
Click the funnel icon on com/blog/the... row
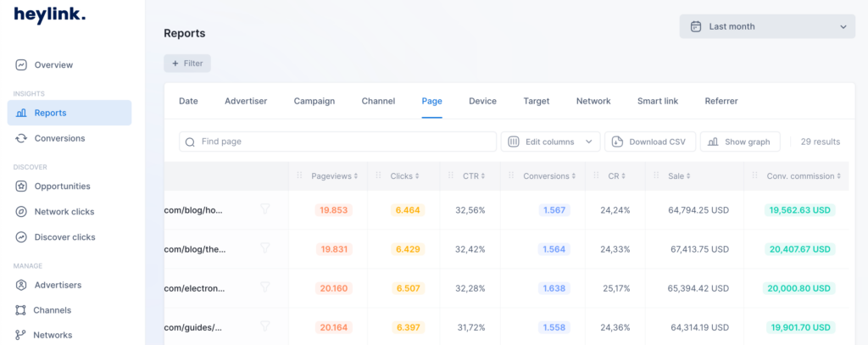tap(265, 248)
